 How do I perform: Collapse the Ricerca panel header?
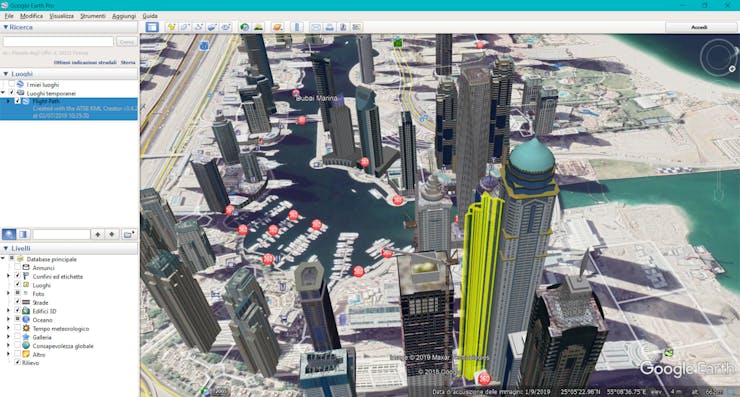tap(69, 27)
